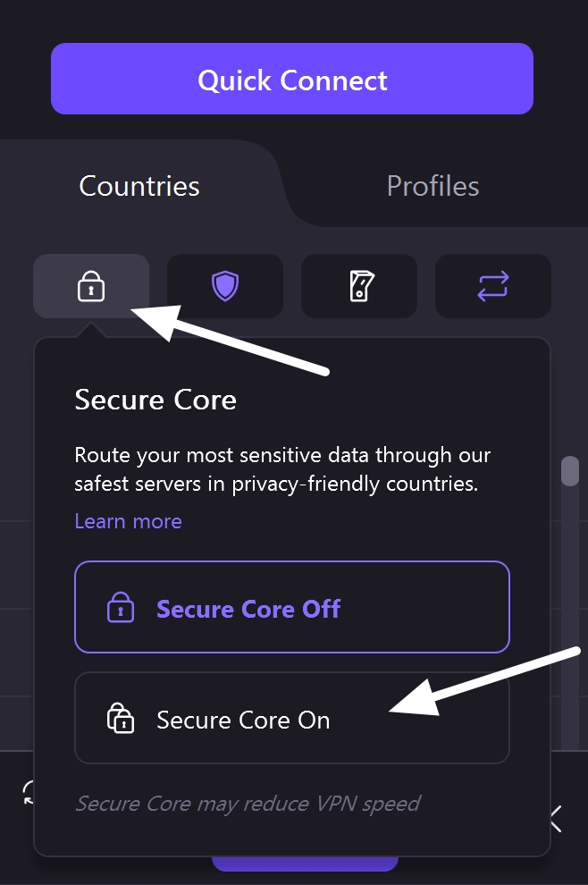Select the NetShield shield icon
This screenshot has width=588, height=885.
tap(224, 286)
